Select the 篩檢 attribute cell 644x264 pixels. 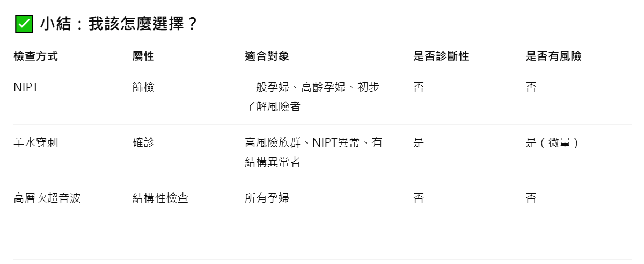[143, 87]
